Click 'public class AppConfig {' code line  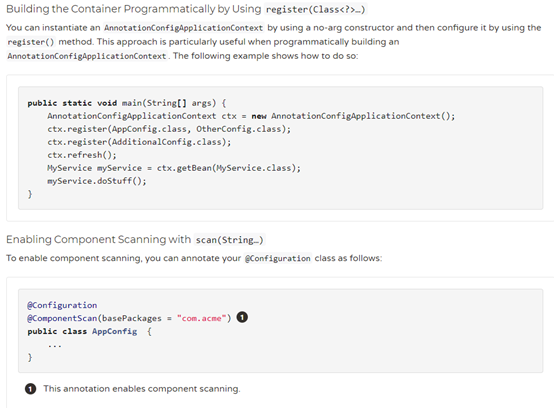click(89, 331)
